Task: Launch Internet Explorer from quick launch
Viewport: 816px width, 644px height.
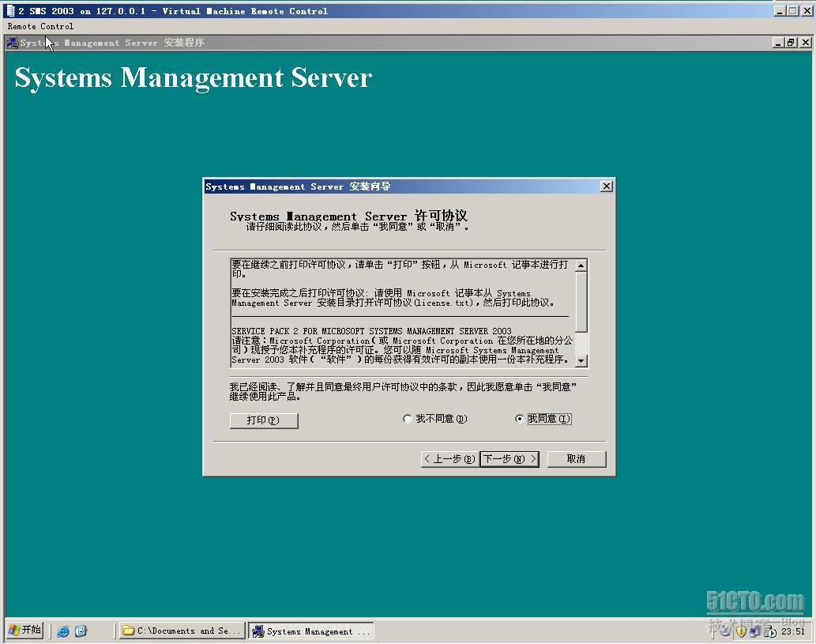Action: [x=63, y=631]
